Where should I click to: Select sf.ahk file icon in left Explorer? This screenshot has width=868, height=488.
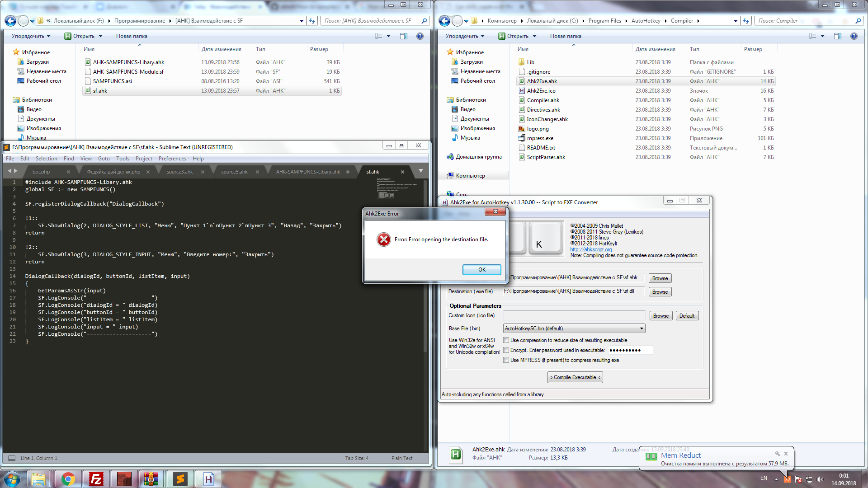(88, 91)
